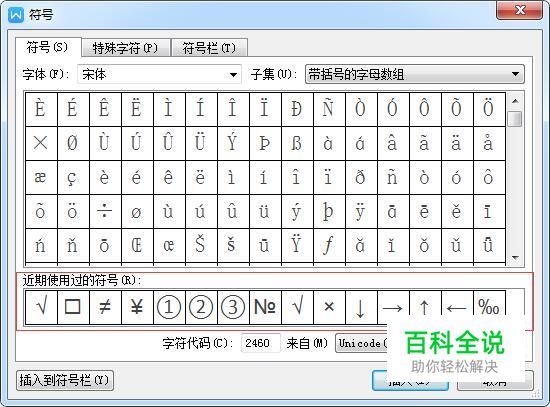Image resolution: width=550 pixels, height=407 pixels.
Task: Select the ƒ florin symbol
Action: pos(329,245)
